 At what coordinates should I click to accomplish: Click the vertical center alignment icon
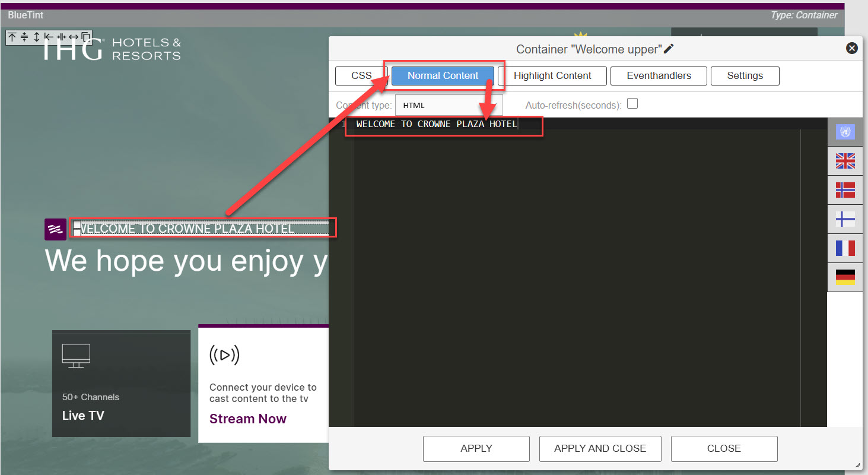click(24, 37)
